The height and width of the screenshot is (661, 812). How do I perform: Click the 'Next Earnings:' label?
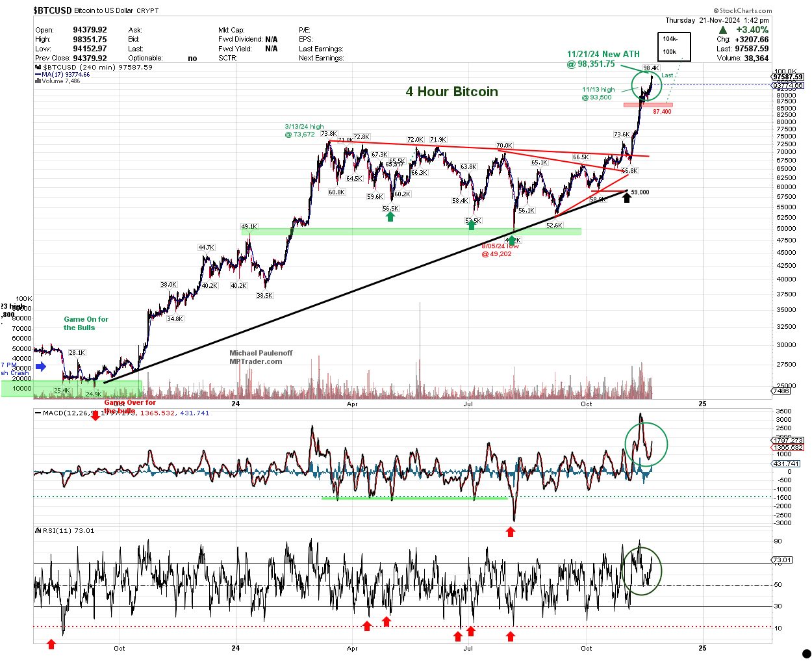point(321,58)
